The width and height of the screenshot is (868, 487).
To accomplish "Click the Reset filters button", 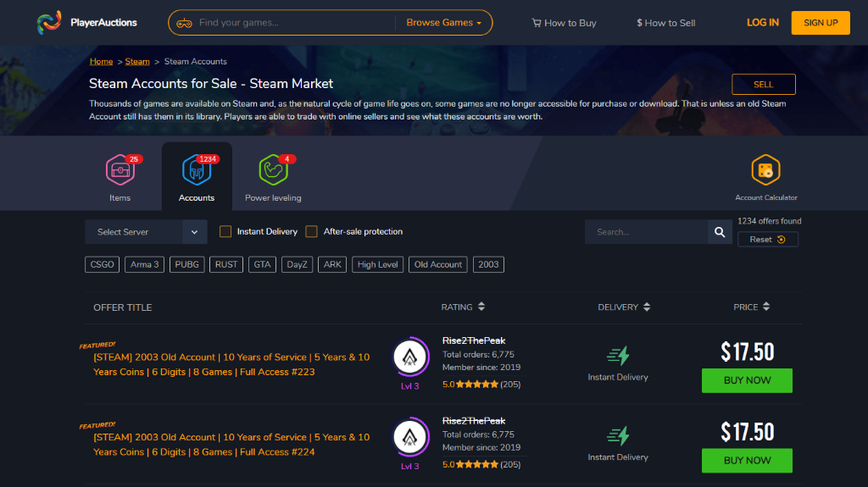I will 768,239.
